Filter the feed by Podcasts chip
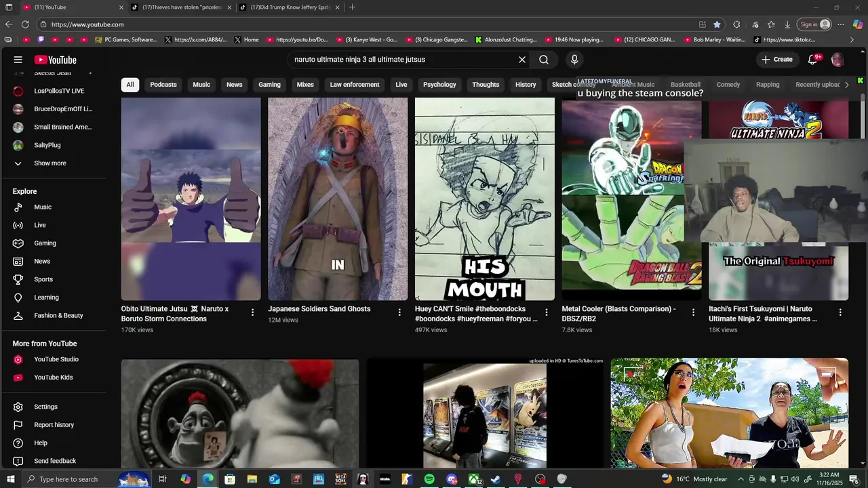The width and height of the screenshot is (868, 488). click(x=163, y=85)
